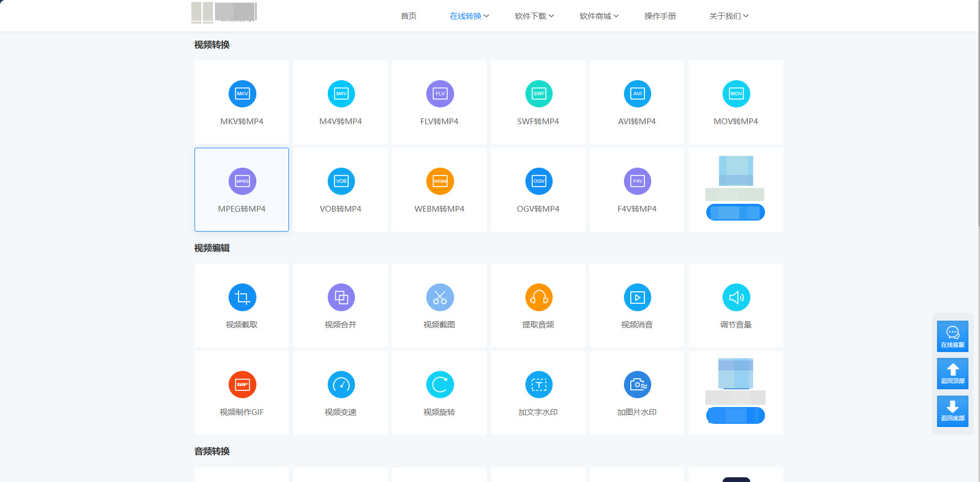Expand the 关于我们 dropdown menu
Viewport: 980px width, 482px height.
(x=729, y=16)
